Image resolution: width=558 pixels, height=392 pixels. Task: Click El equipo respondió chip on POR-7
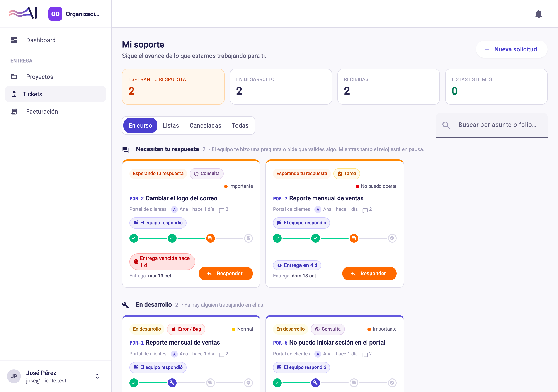pyautogui.click(x=301, y=223)
